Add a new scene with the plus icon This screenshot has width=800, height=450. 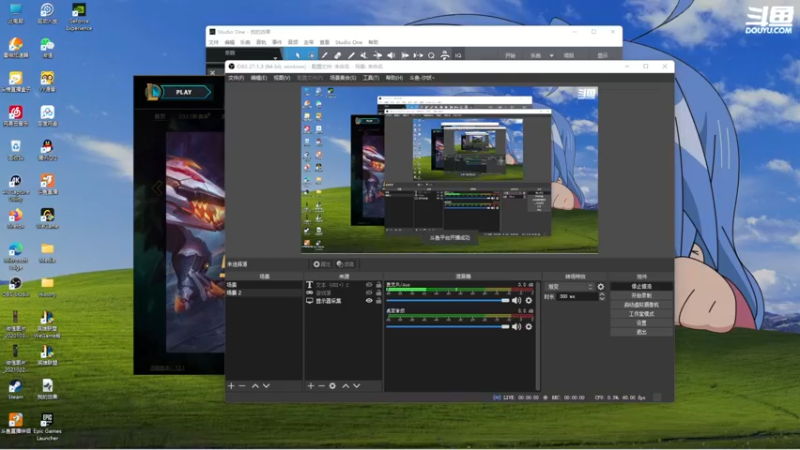point(231,386)
